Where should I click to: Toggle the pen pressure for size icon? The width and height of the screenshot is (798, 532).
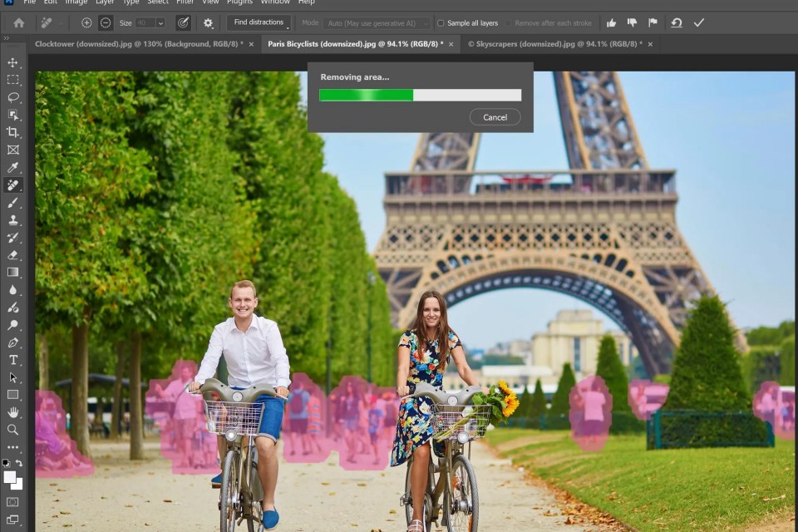click(183, 23)
